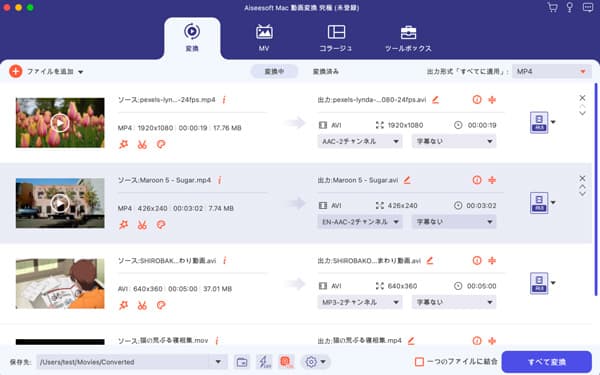Play the Maroon 5 Sugar thumbnail
The image size is (600, 375).
click(x=60, y=203)
